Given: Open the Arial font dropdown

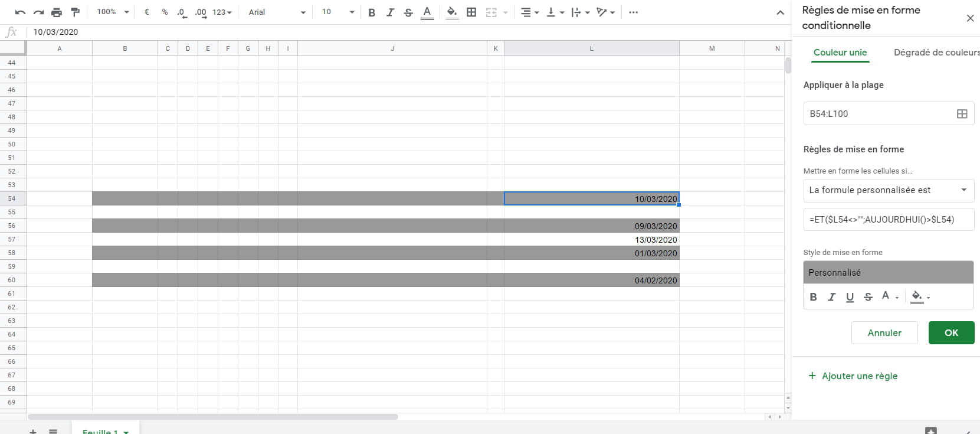Looking at the screenshot, I should 277,12.
